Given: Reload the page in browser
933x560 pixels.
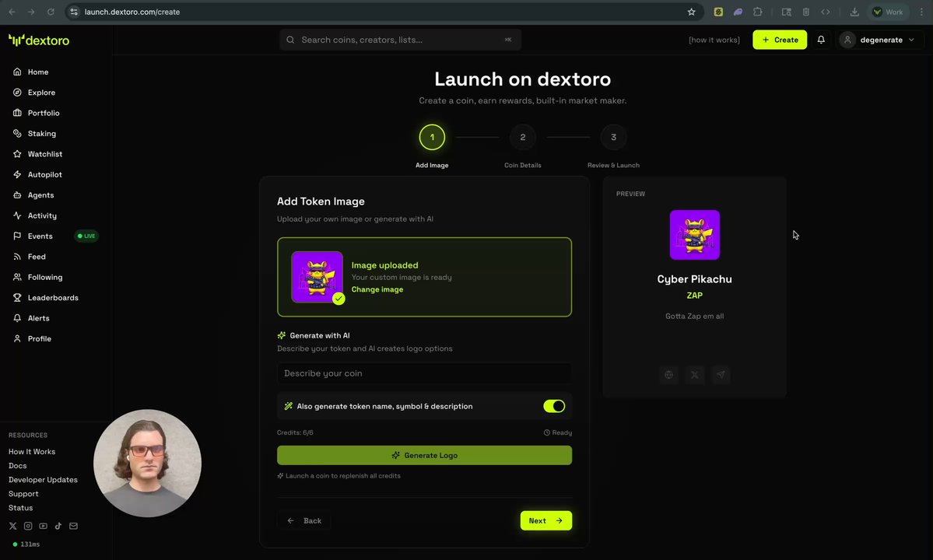Looking at the screenshot, I should coord(51,12).
